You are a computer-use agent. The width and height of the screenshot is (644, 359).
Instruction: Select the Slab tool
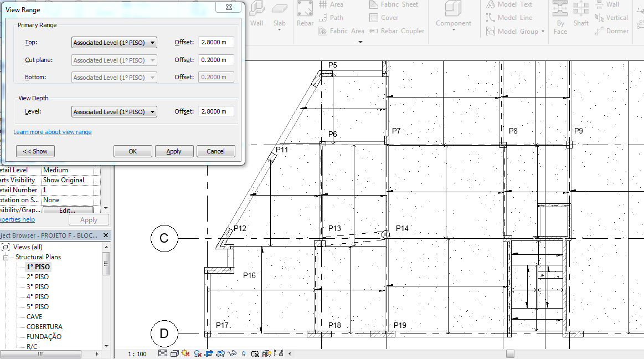[x=280, y=14]
